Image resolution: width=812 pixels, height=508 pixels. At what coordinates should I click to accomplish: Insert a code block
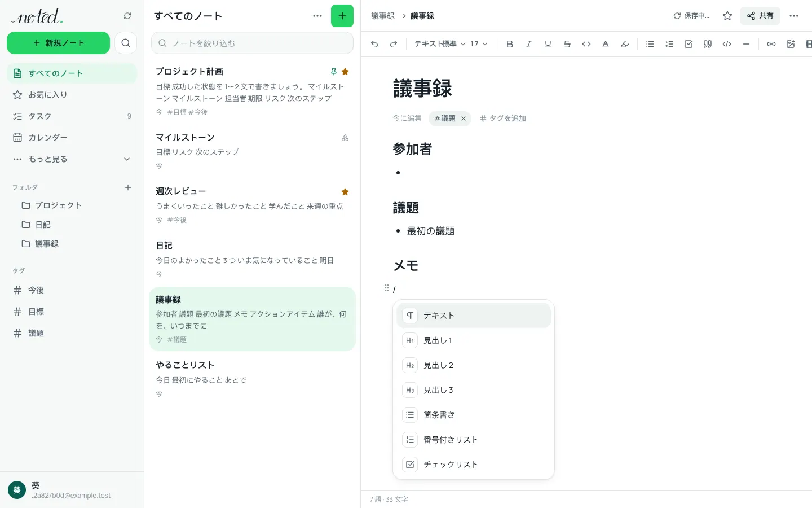pyautogui.click(x=727, y=44)
